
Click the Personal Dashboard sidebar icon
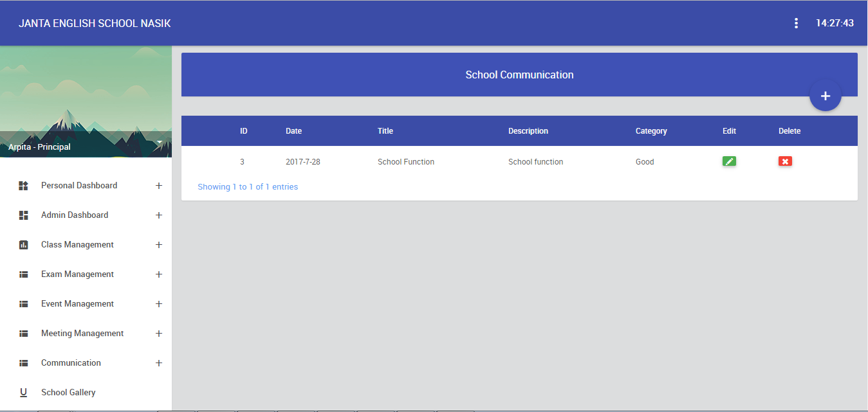[24, 186]
